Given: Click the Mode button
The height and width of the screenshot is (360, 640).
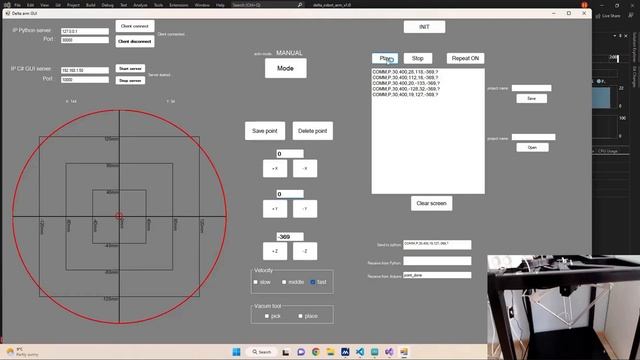Looking at the screenshot, I should tap(285, 68).
